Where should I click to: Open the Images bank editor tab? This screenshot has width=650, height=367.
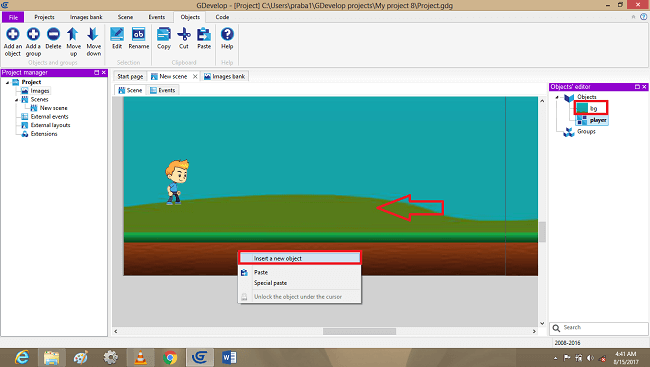tap(225, 76)
